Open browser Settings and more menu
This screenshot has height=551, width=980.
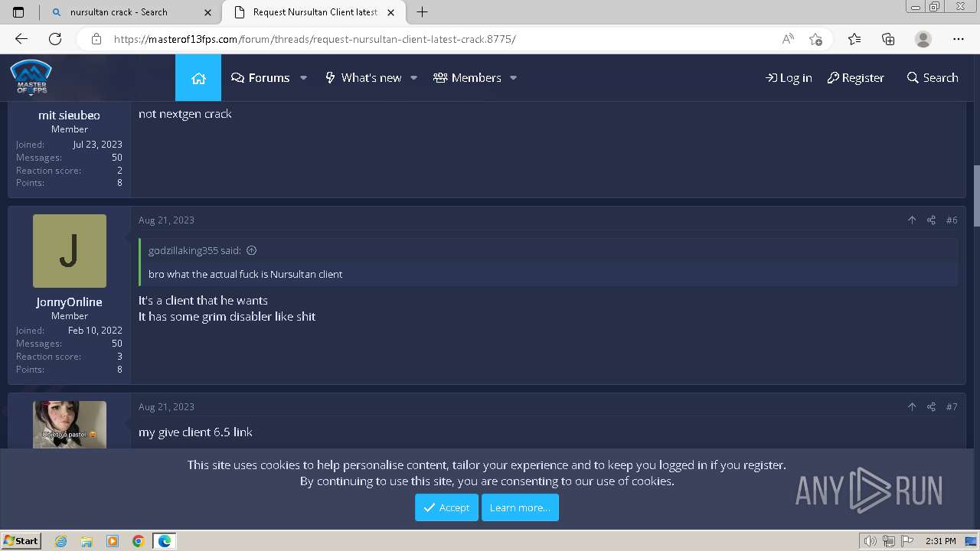[959, 39]
